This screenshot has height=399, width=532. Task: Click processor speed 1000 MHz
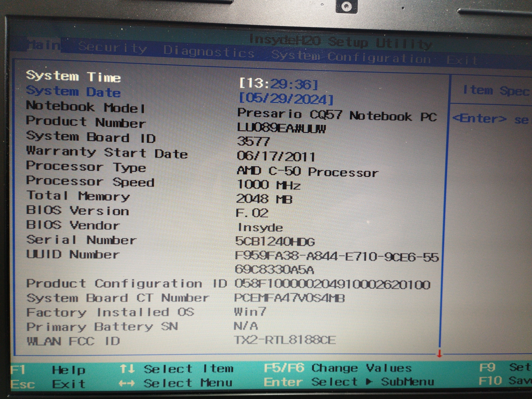point(268,185)
